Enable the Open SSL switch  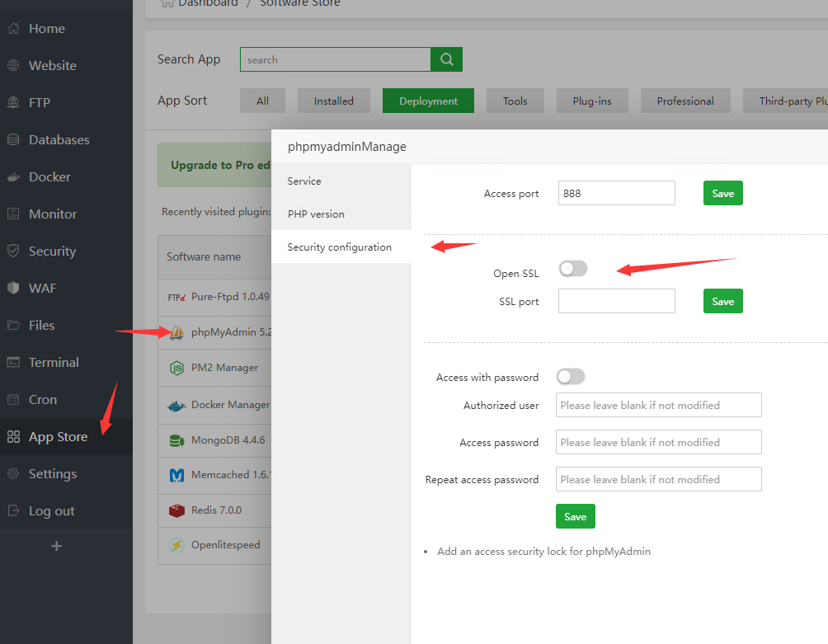pyautogui.click(x=573, y=269)
